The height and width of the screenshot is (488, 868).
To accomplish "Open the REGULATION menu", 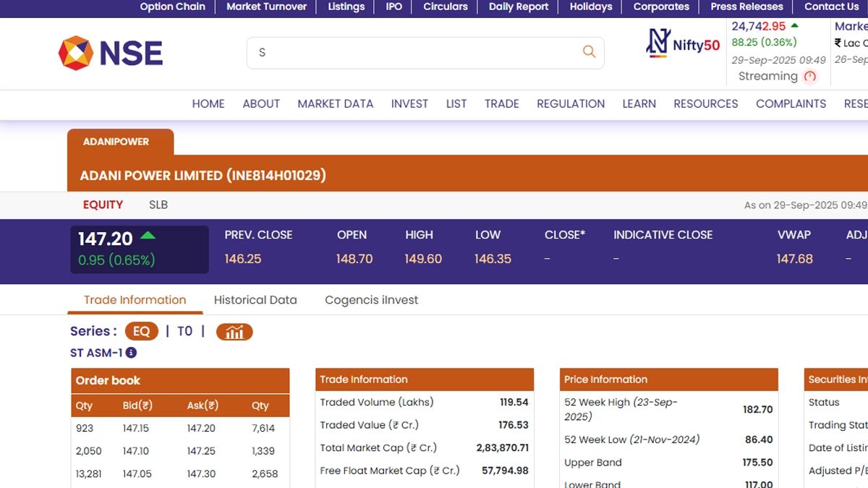I will point(570,104).
